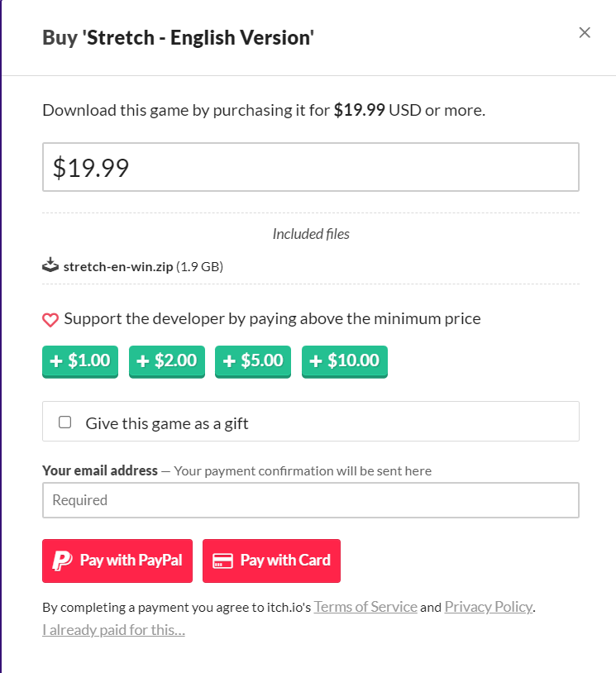The height and width of the screenshot is (673, 616).
Task: Click the 'Give this game as a gift' label
Action: coord(166,423)
